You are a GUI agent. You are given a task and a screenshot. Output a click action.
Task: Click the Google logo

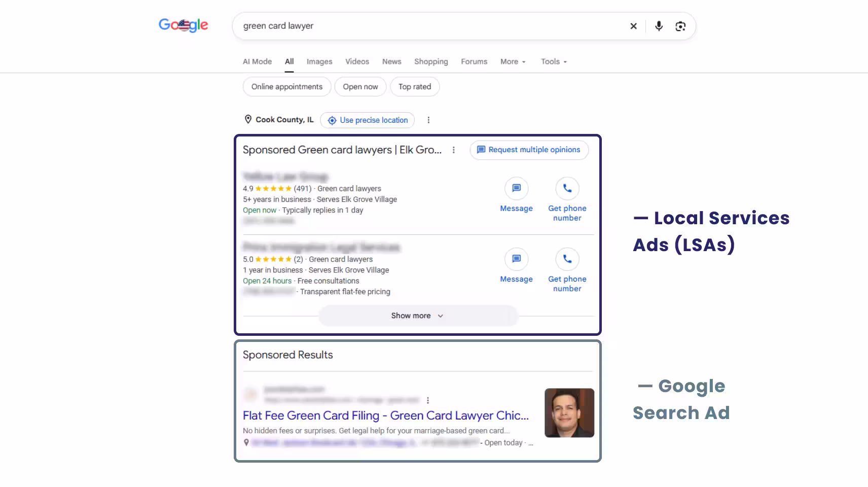[x=183, y=25]
